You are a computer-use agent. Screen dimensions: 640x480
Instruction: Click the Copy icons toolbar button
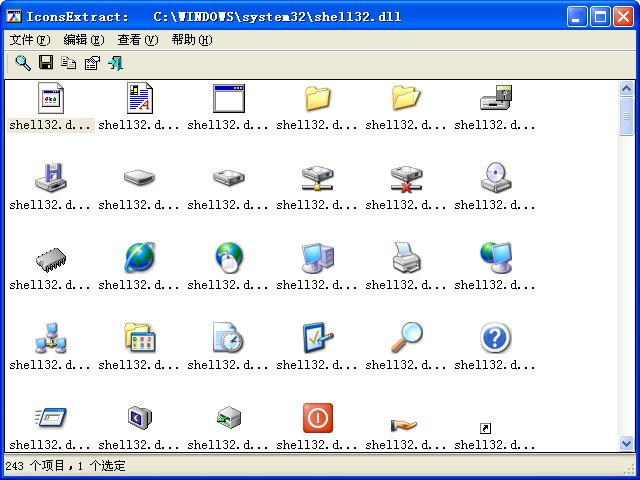[x=69, y=63]
